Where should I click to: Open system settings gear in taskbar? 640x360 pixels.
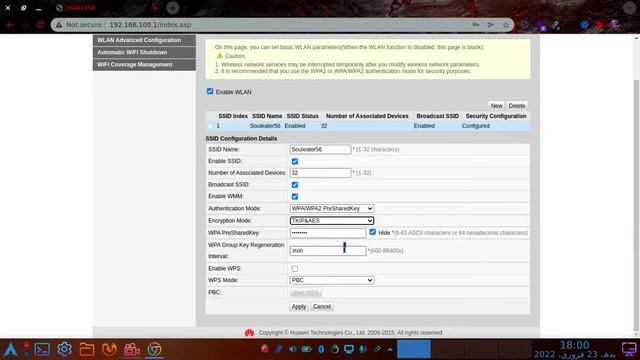[x=64, y=349]
